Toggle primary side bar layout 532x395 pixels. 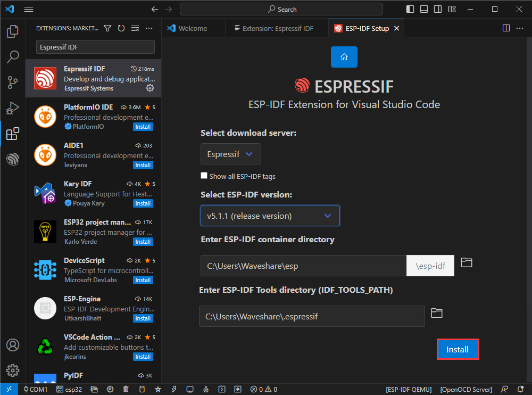tap(410, 9)
